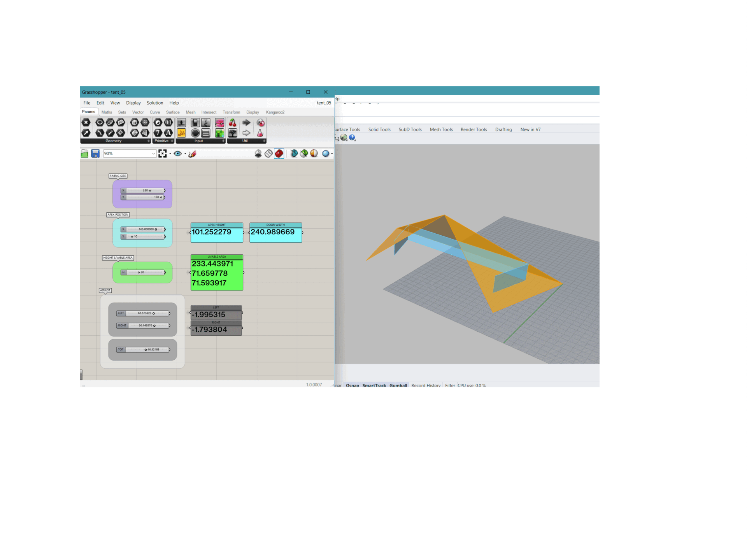This screenshot has height=560, width=747.
Task: Open the tent_05 document name dropdown
Action: pyautogui.click(x=324, y=103)
